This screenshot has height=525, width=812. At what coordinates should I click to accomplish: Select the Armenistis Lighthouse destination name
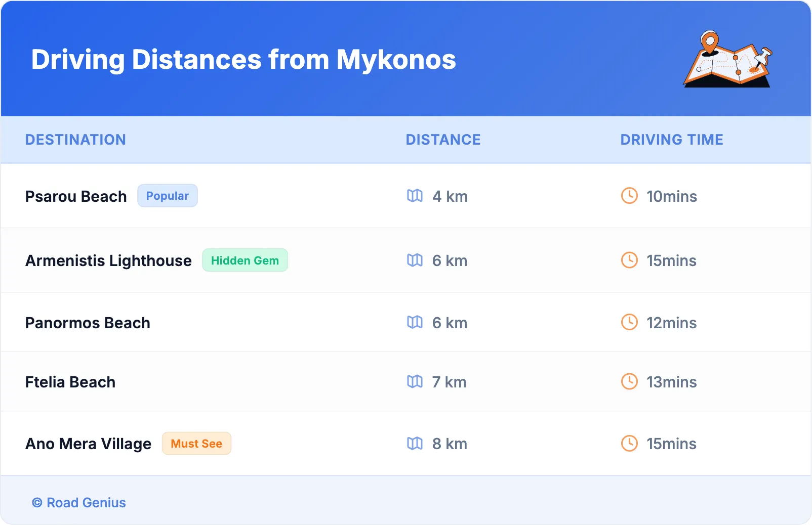click(108, 260)
